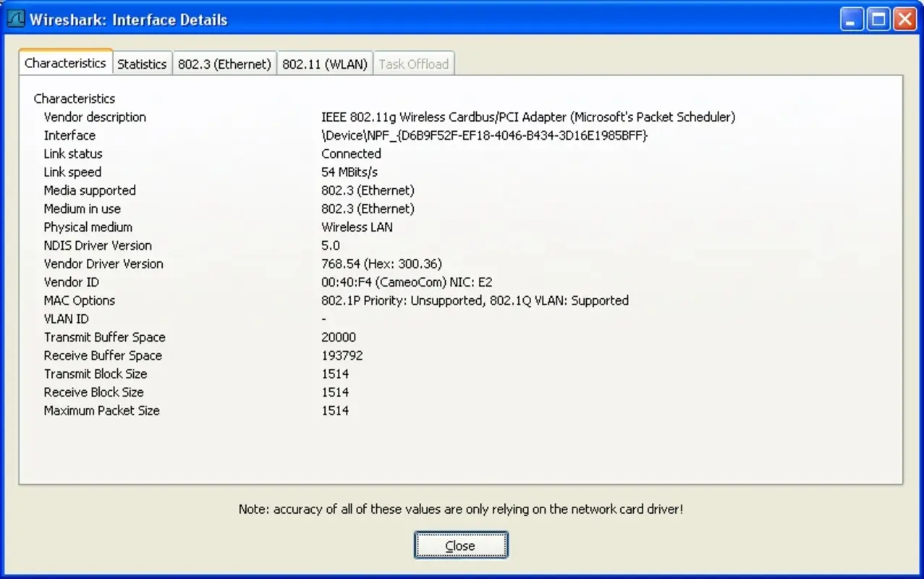Click the disabled Task Offload tab
This screenshot has height=579, width=924.
(x=414, y=64)
